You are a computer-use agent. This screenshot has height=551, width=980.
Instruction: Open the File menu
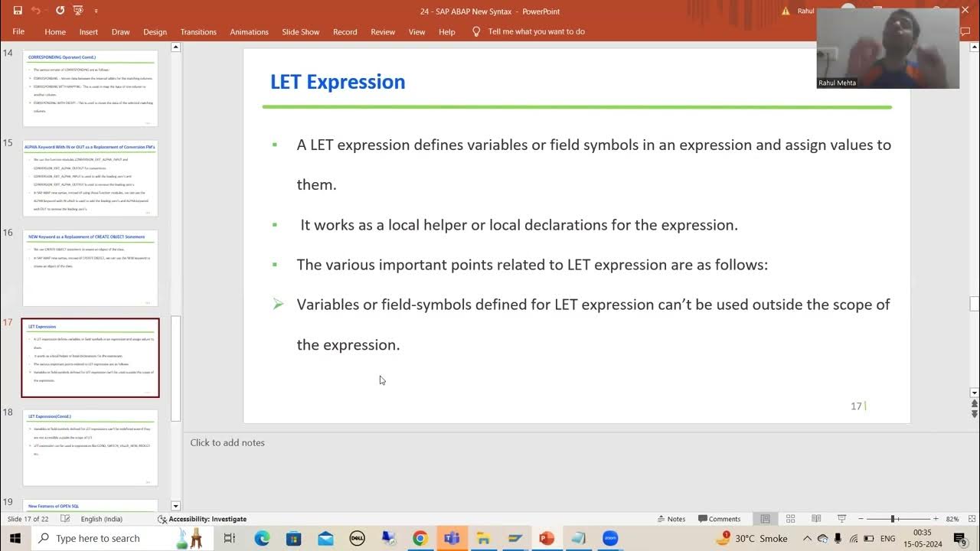[x=18, y=32]
